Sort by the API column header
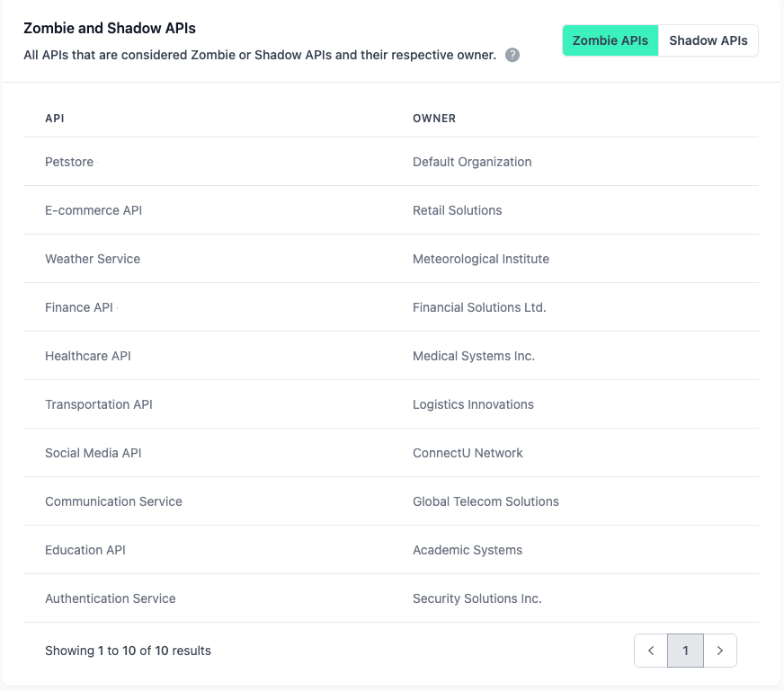784x691 pixels. pyautogui.click(x=54, y=119)
